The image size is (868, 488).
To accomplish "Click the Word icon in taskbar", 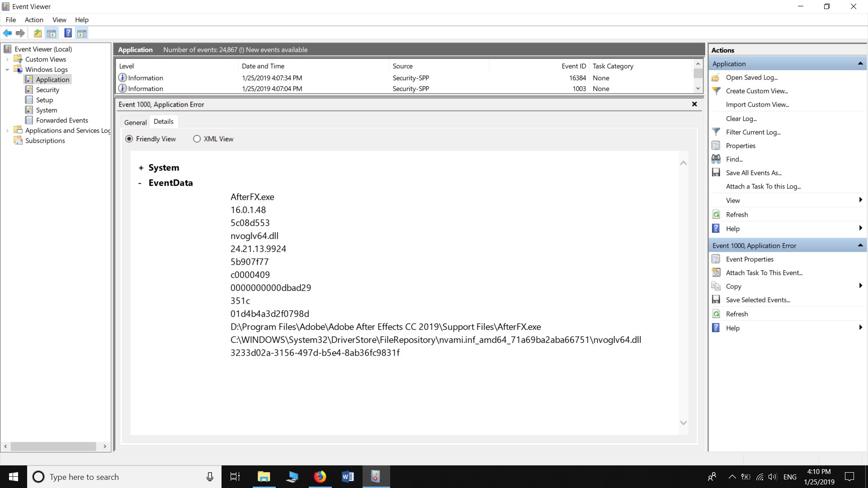I will [x=349, y=477].
